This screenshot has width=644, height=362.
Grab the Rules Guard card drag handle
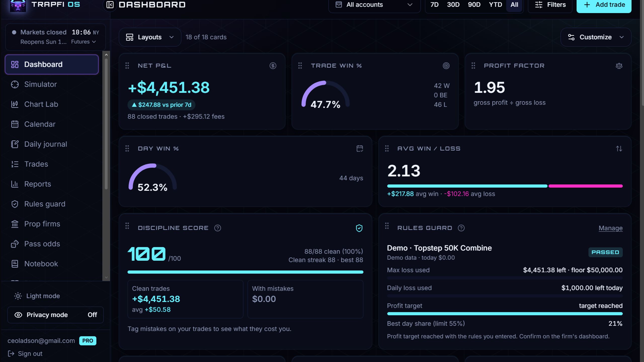tap(387, 226)
